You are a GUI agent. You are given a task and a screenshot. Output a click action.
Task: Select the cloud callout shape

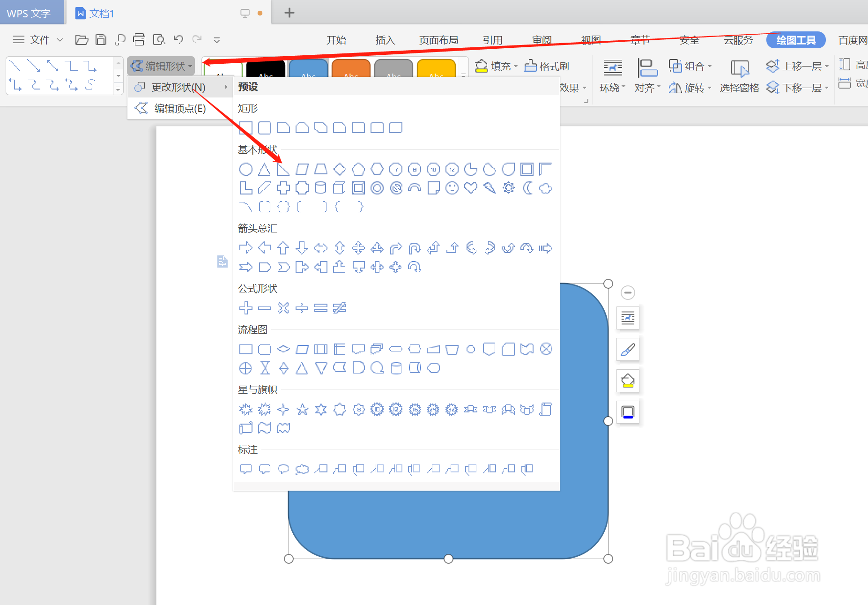click(302, 469)
